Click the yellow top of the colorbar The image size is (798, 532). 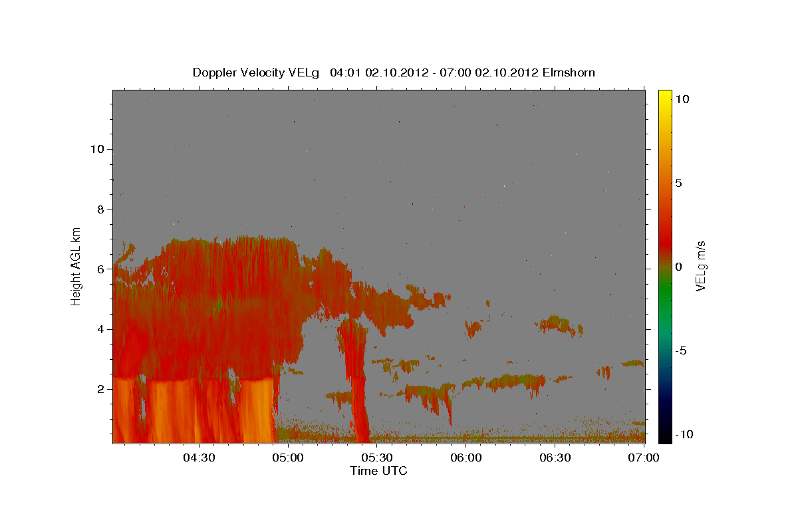pyautogui.click(x=665, y=96)
